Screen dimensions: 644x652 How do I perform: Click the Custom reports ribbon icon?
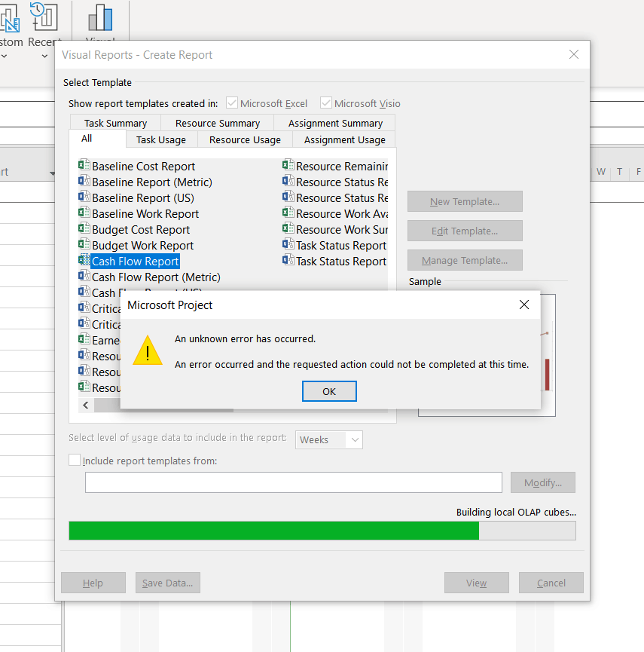[9, 17]
